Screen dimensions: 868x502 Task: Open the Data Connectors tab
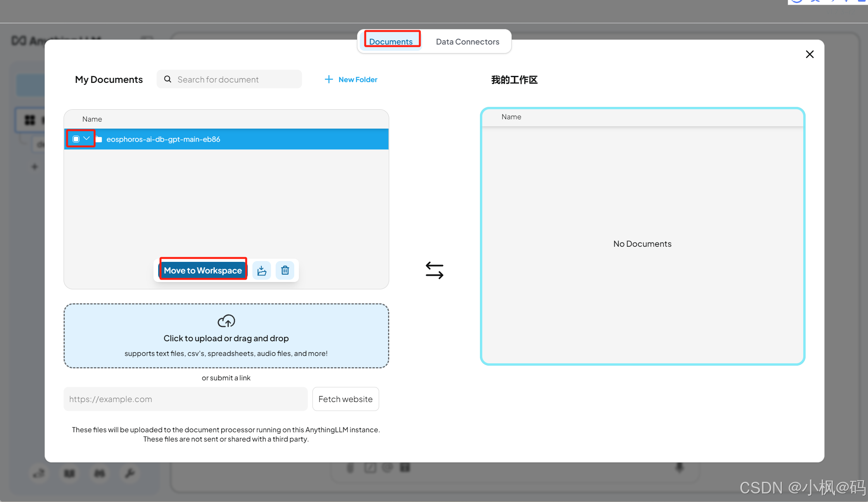[x=467, y=41]
